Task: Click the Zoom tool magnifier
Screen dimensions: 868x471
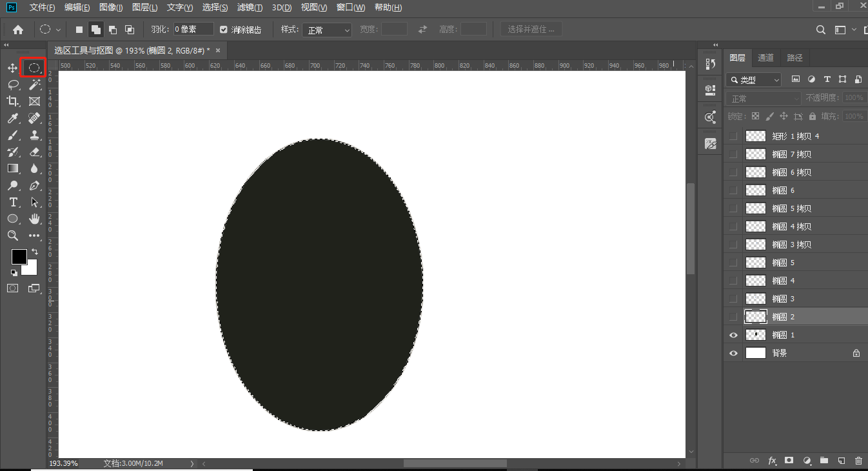Action: pos(13,235)
